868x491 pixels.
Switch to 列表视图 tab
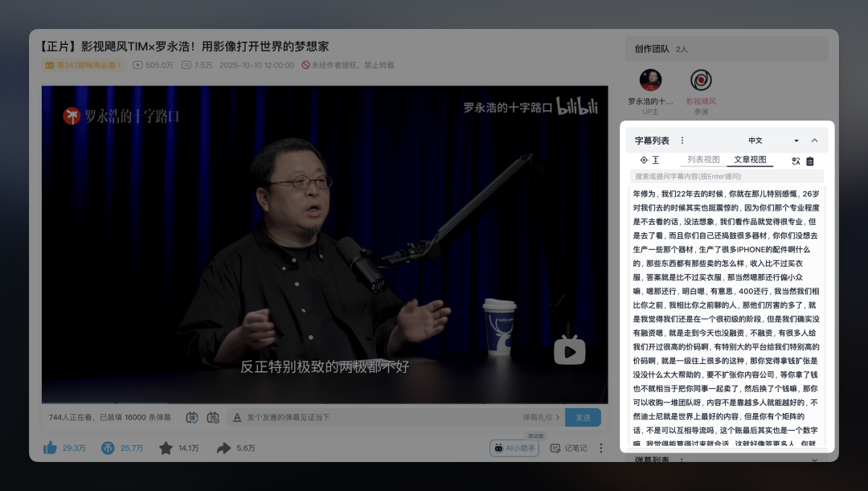(703, 159)
